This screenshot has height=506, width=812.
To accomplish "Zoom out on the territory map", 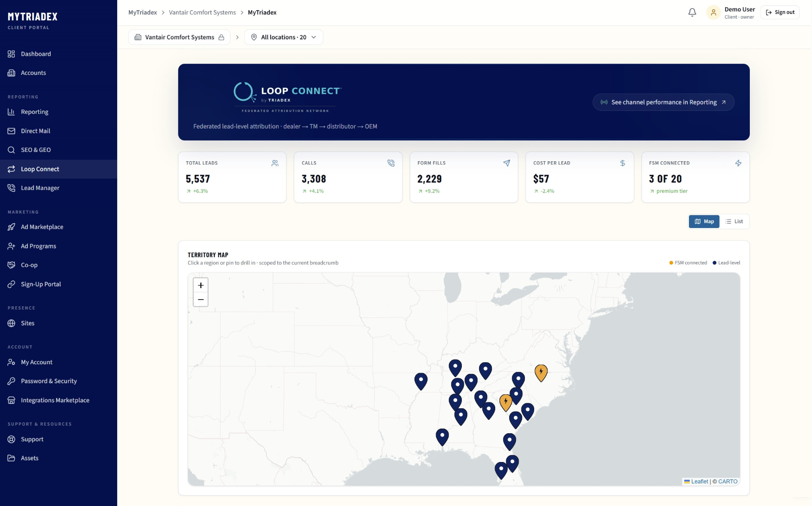I will tap(200, 300).
